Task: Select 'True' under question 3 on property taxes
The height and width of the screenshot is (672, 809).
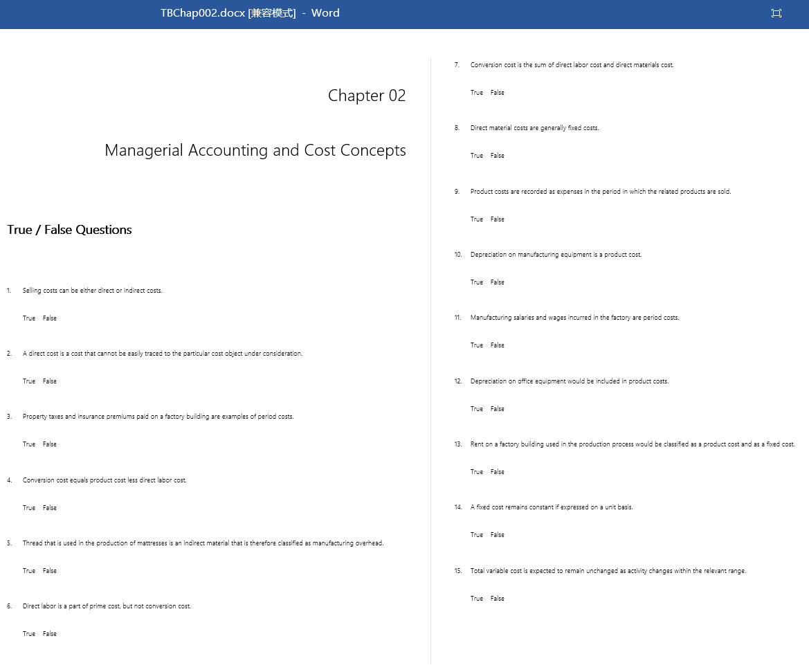Action: [29, 444]
